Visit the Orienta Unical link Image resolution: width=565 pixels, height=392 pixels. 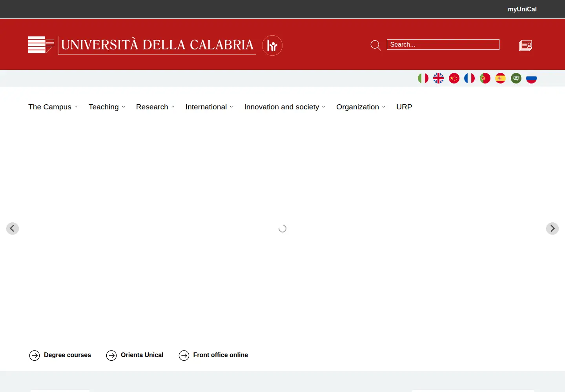tap(135, 355)
